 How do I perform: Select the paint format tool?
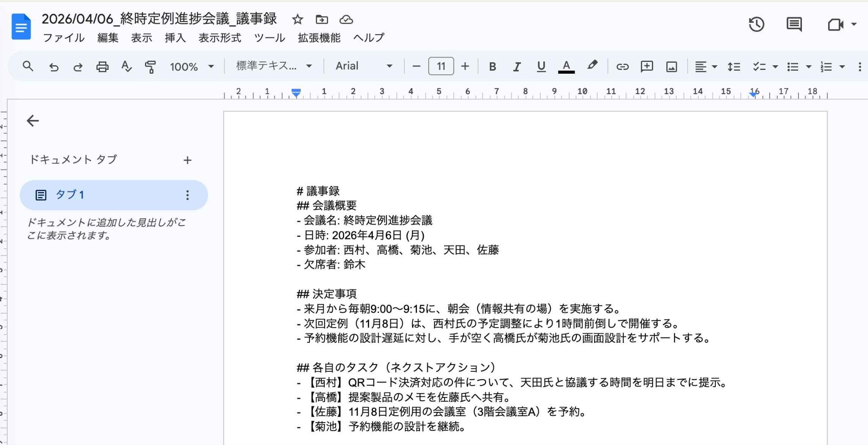(x=150, y=67)
